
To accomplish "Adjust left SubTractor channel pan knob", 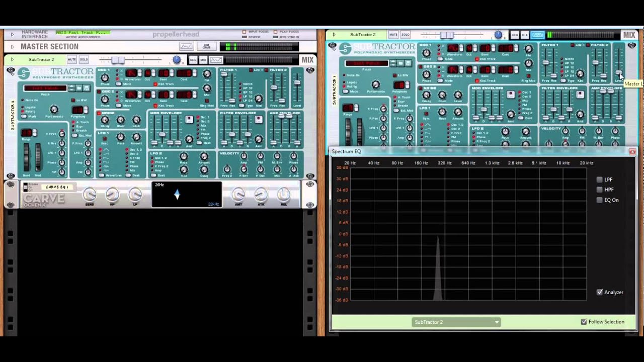I will 177,60.
